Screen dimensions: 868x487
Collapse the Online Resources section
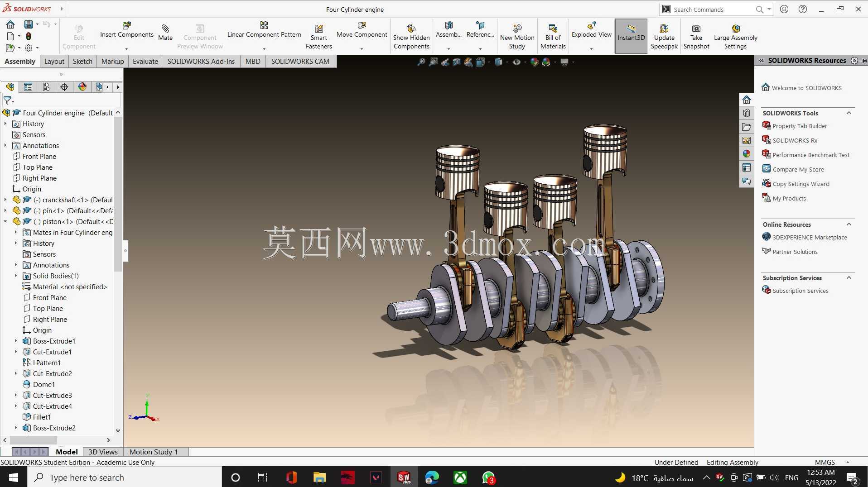pos(849,224)
